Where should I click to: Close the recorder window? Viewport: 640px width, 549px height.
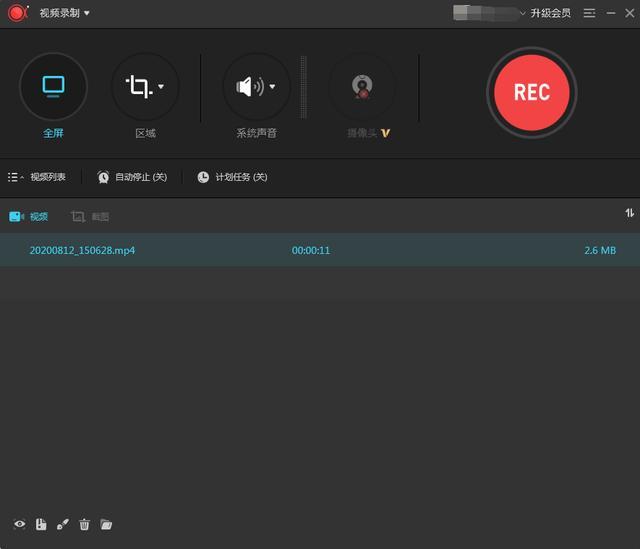(629, 13)
